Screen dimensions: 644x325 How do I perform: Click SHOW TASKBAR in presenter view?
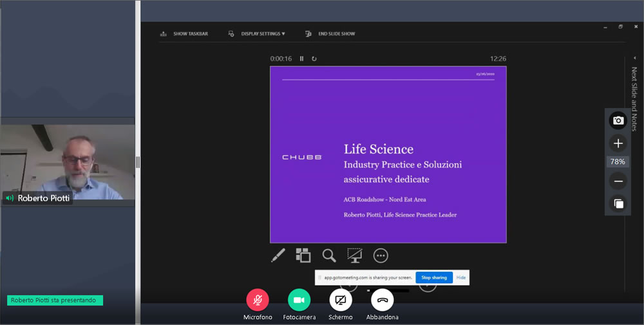click(184, 33)
